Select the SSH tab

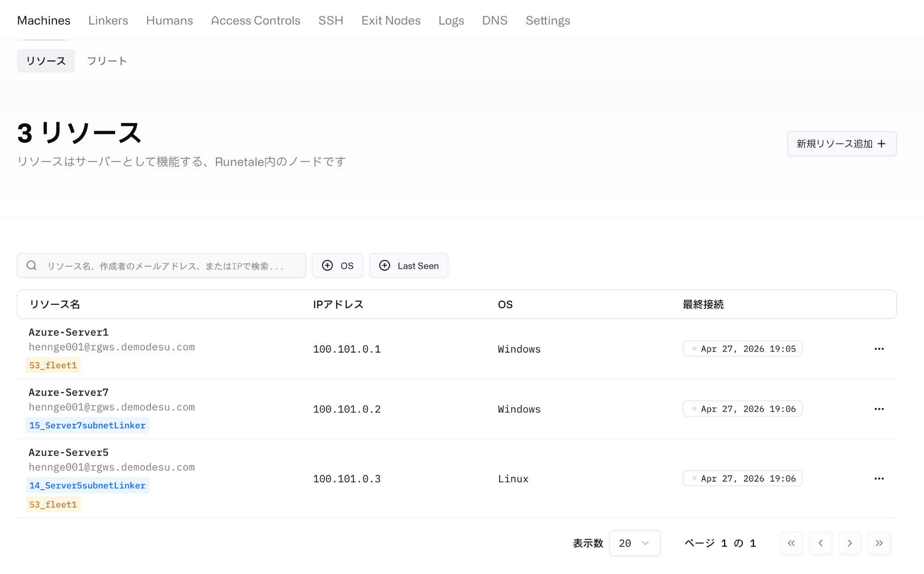pos(331,20)
